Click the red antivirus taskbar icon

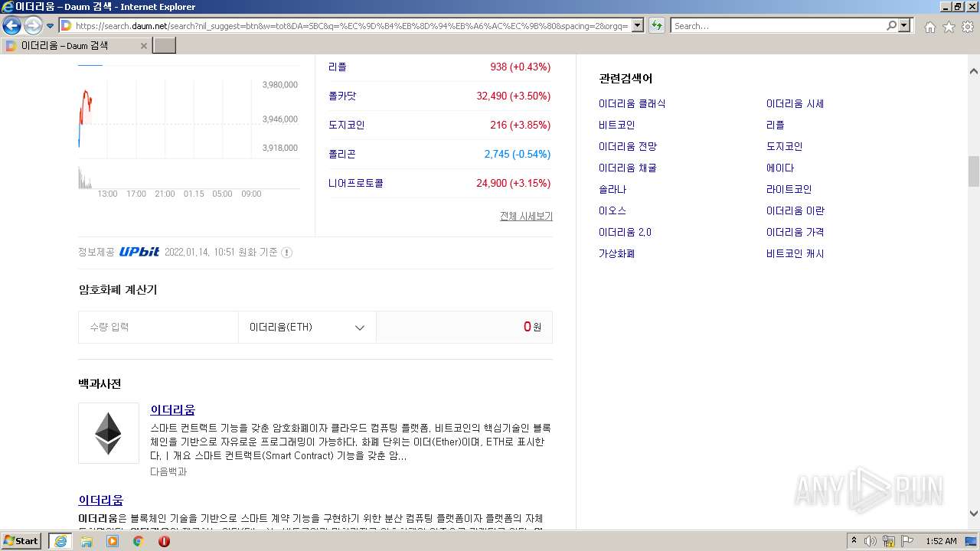pyautogui.click(x=164, y=541)
